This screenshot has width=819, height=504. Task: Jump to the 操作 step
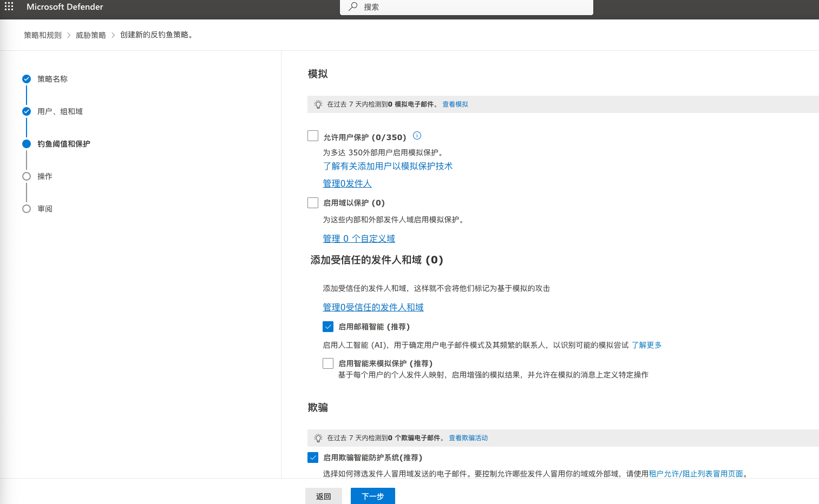click(x=45, y=176)
